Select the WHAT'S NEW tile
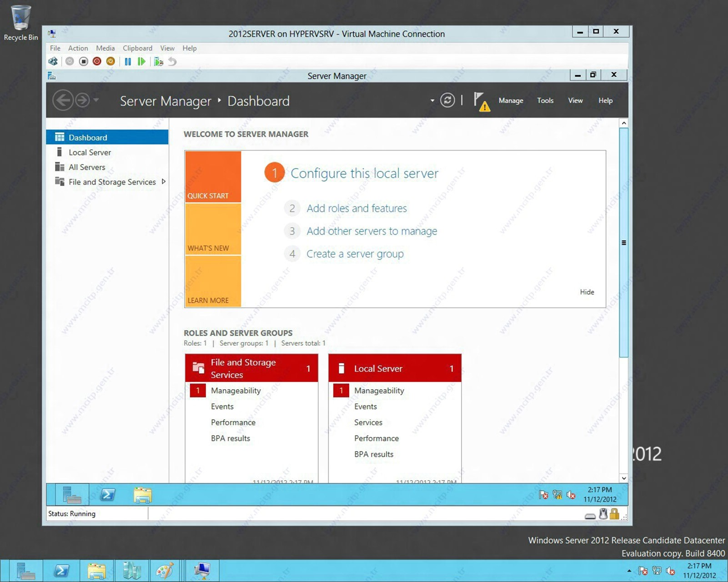This screenshot has height=582, width=728. (213, 229)
